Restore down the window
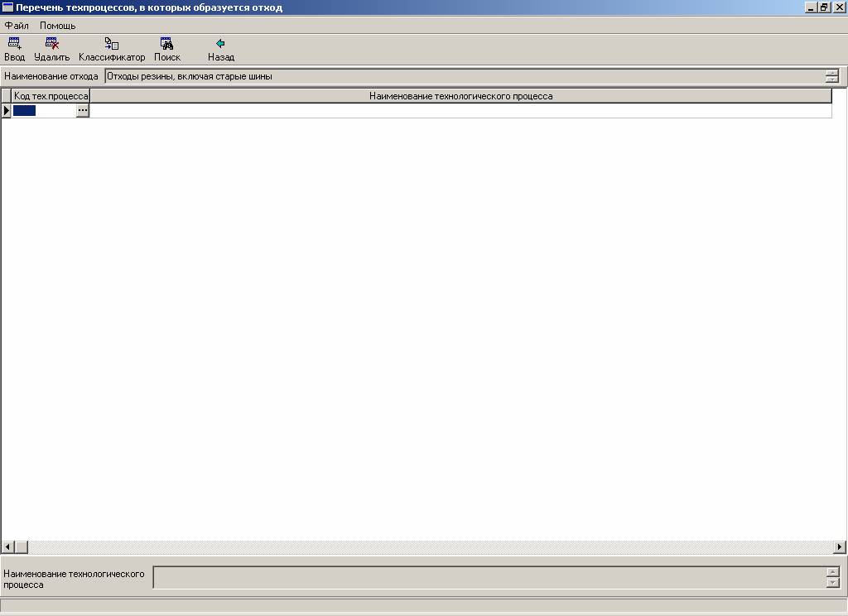Viewport: 848px width, 616px height. tap(824, 7)
